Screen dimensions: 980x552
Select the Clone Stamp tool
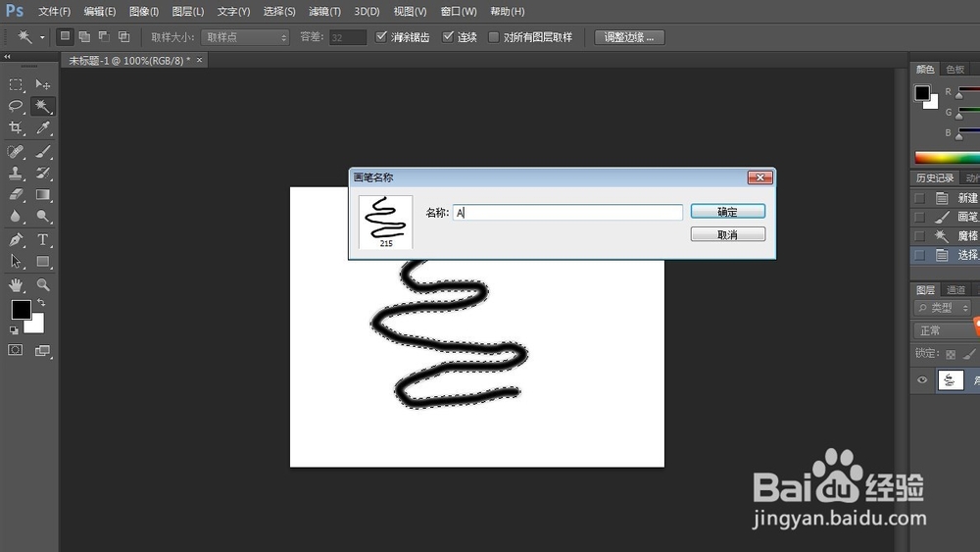point(16,174)
